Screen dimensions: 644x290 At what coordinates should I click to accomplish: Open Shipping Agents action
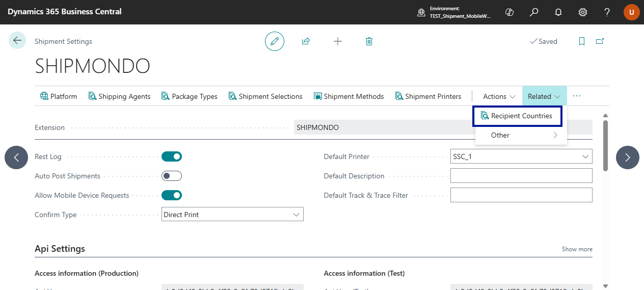(x=120, y=96)
